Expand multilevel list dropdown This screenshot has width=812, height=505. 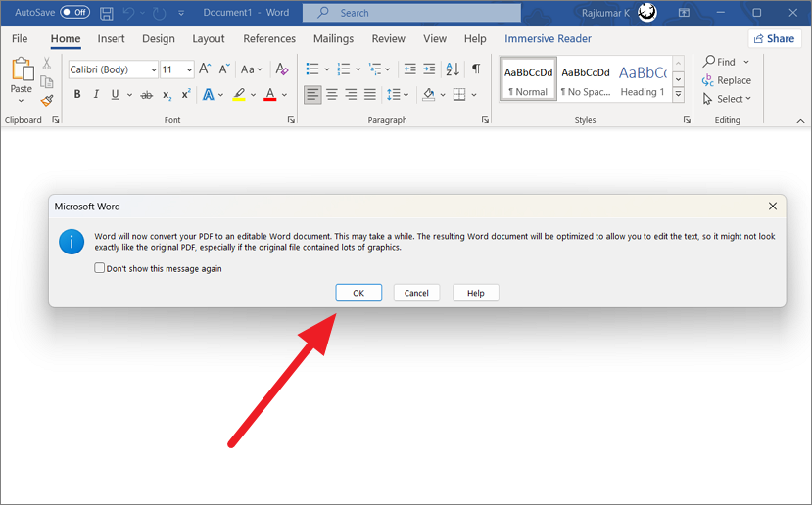coord(387,69)
